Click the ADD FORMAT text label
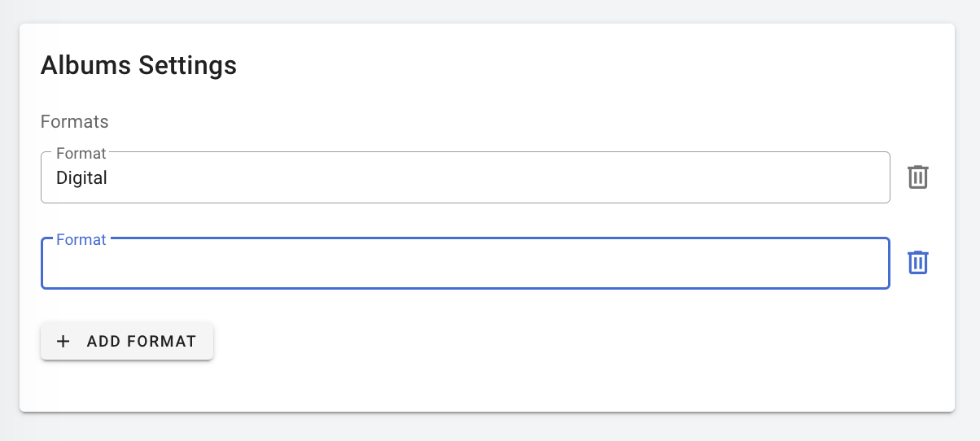This screenshot has width=980, height=441. pos(142,341)
